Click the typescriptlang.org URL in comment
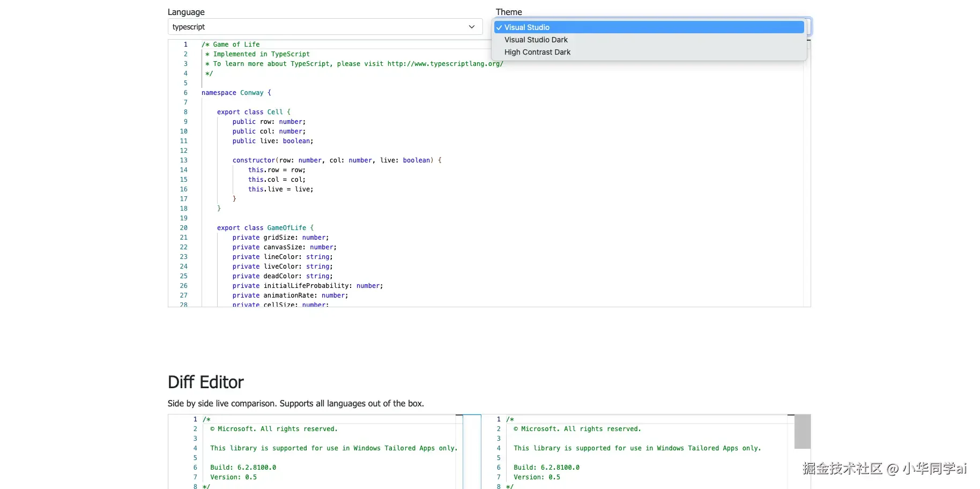The image size is (980, 489). pos(446,64)
